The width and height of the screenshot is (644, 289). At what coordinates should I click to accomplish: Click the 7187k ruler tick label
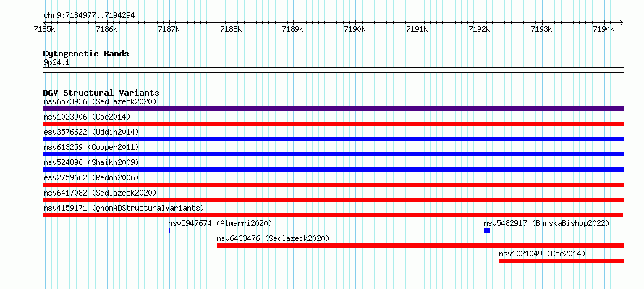(x=169, y=29)
